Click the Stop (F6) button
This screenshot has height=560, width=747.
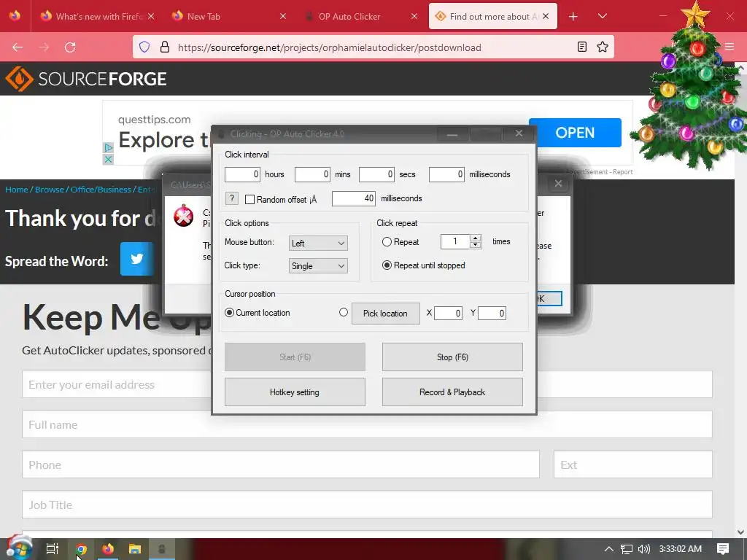(x=452, y=357)
